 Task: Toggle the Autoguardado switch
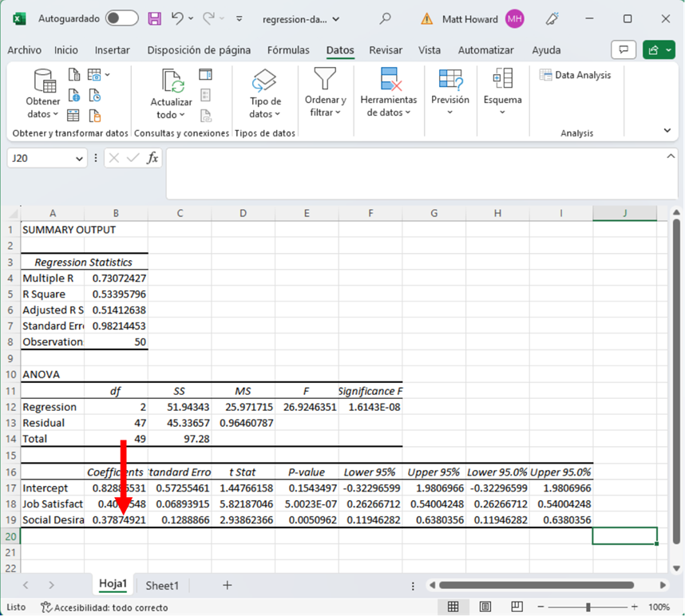pos(121,18)
